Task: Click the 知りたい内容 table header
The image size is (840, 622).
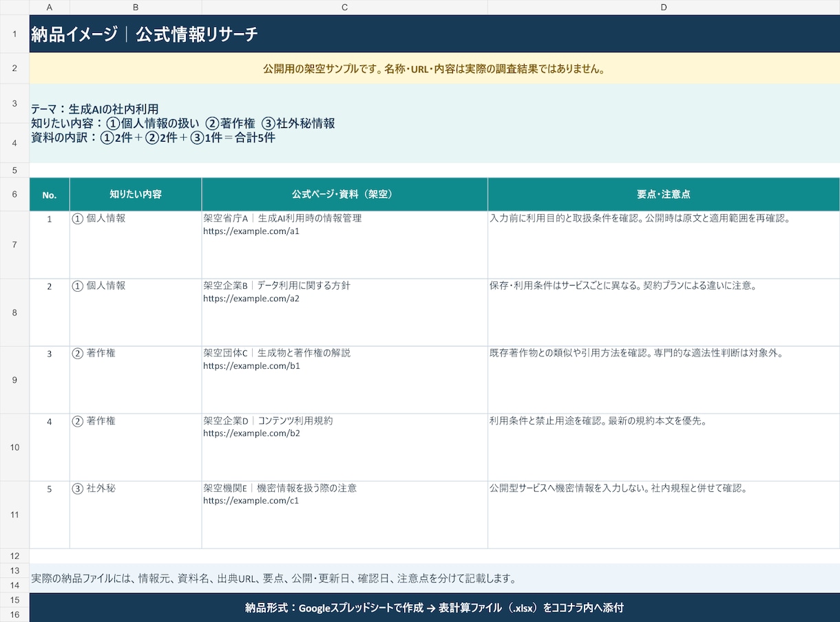Action: 136,195
